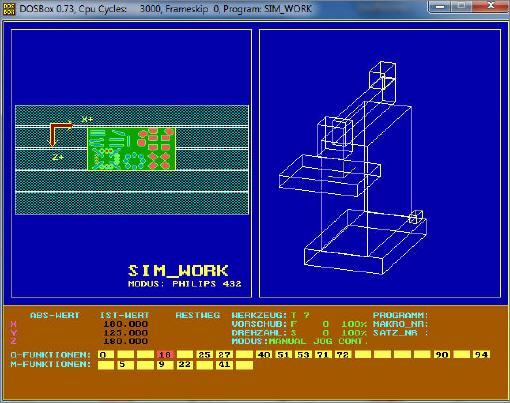The width and height of the screenshot is (510, 403).
Task: Click the WERKZEUG tool number field
Action: click(x=300, y=315)
